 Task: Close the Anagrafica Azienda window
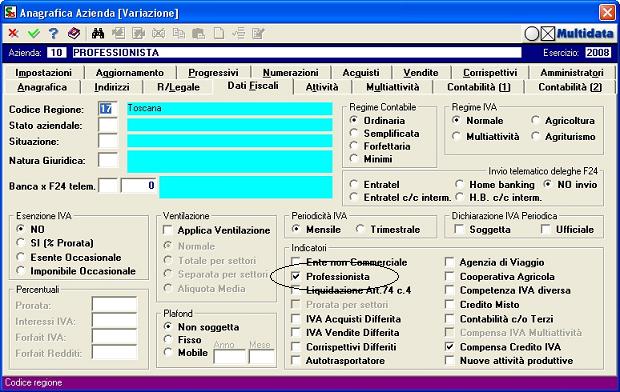[x=607, y=12]
